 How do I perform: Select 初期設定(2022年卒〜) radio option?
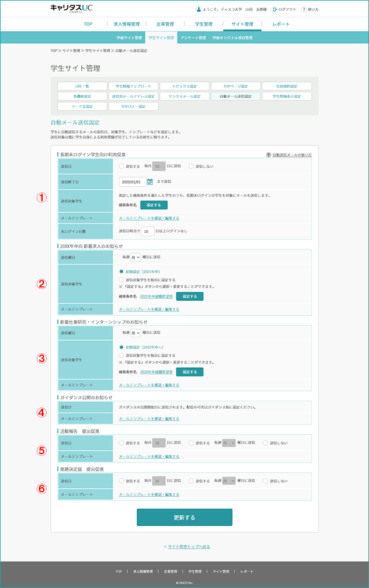[122, 347]
